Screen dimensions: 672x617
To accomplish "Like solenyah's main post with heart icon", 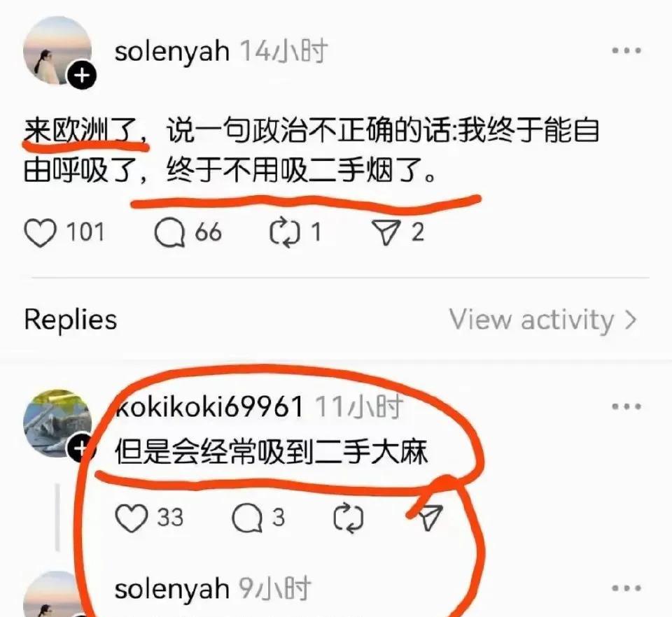I will [x=41, y=233].
